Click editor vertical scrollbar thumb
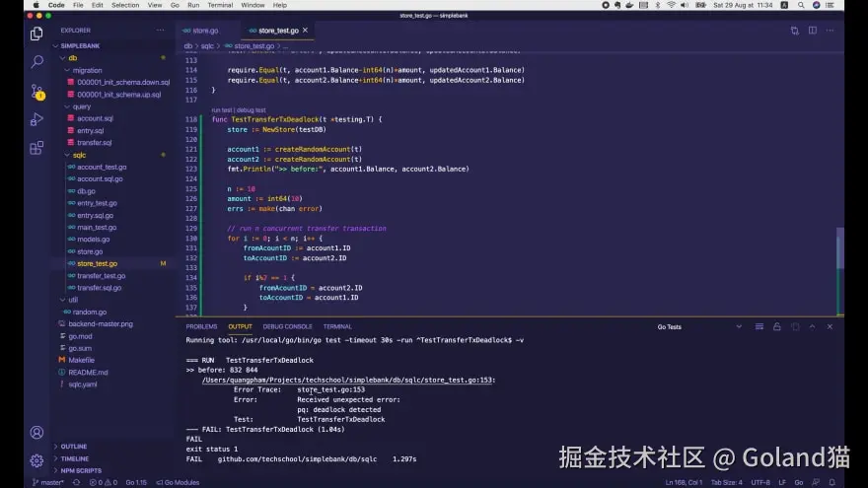This screenshot has height=488, width=868. click(x=839, y=247)
